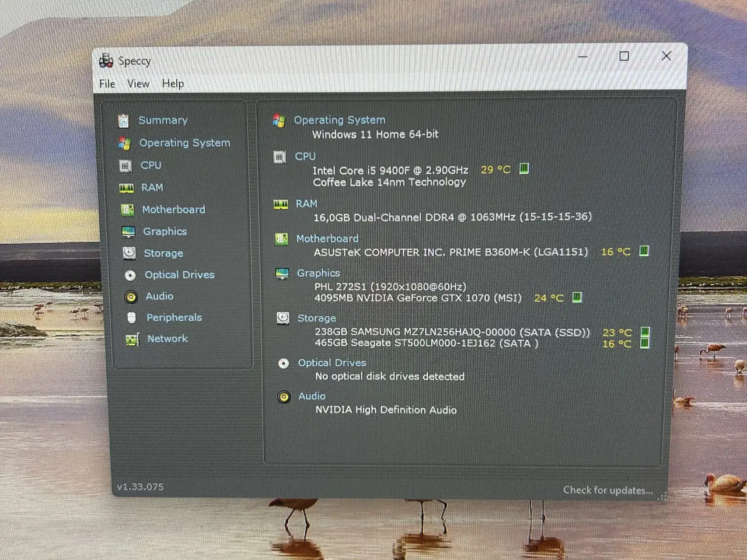Select the Audio speaker icon in sidebar
The width and height of the screenshot is (747, 560).
(131, 297)
